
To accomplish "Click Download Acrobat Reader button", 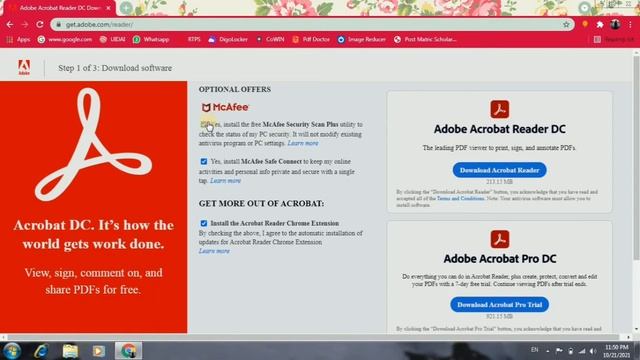I will pos(499,170).
